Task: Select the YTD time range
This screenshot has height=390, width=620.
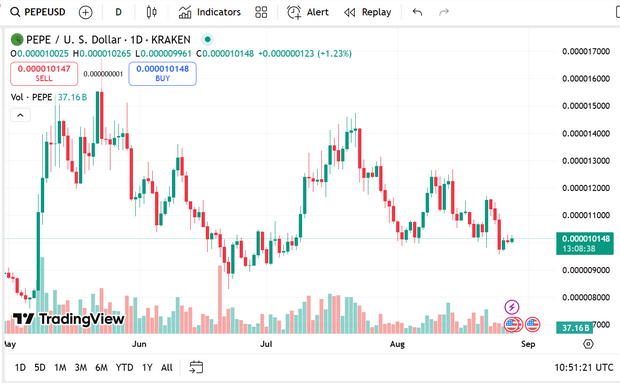Action: (124, 367)
